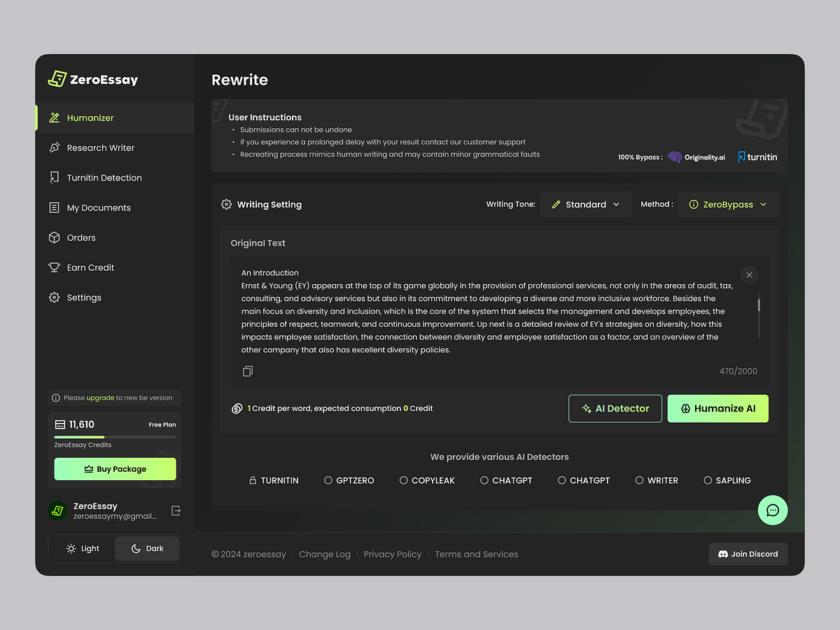Copy original text using the copy icon

tap(247, 371)
